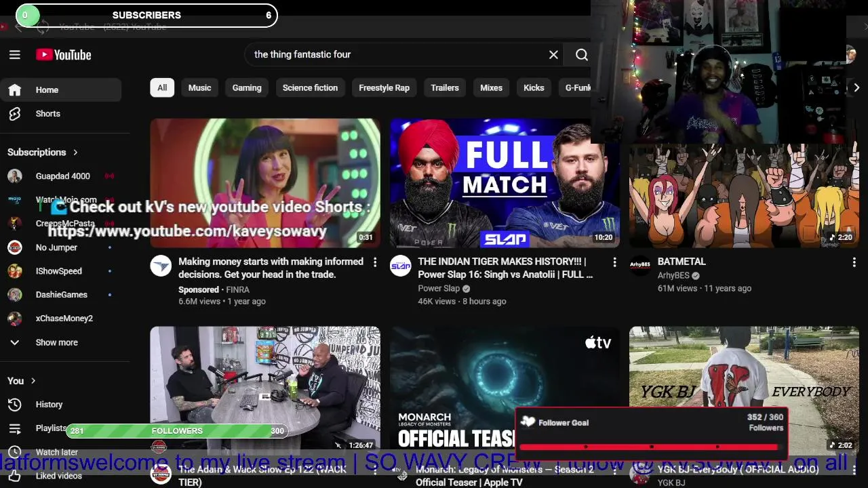
Task: Open the ArhyBES channel name link
Action: pos(673,276)
